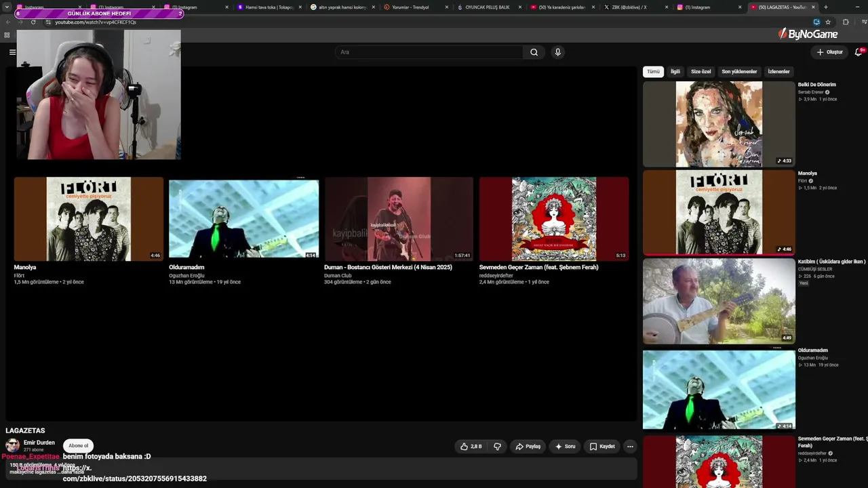
Task: Open more actions three-dot menu
Action: 630,447
